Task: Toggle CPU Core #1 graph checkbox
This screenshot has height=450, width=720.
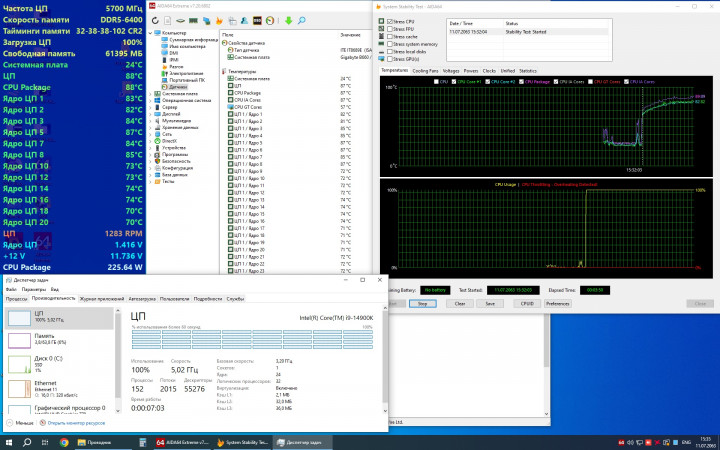Action: [x=454, y=82]
